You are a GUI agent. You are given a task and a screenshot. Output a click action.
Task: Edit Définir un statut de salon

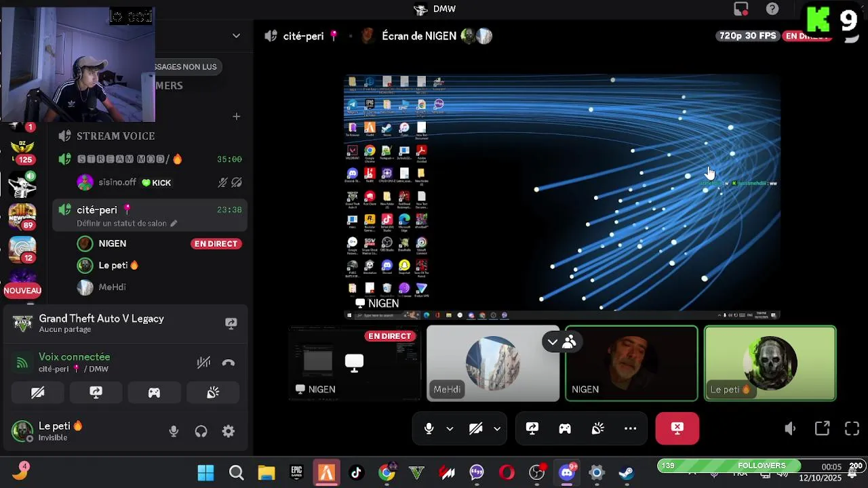[x=127, y=223]
